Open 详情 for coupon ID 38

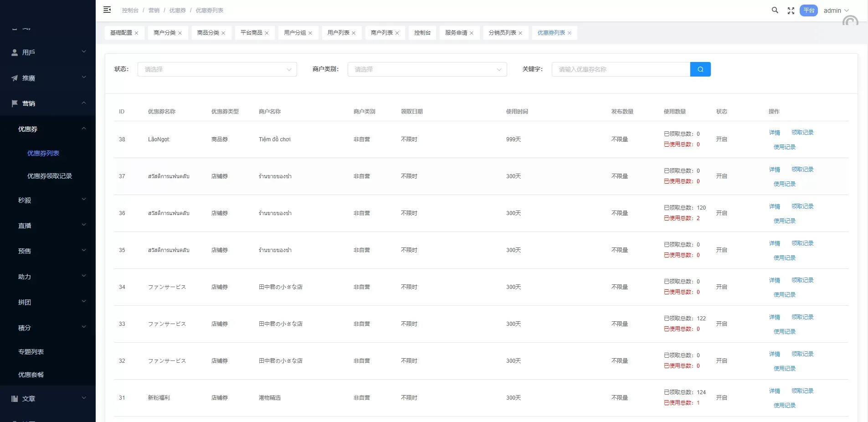coord(774,133)
